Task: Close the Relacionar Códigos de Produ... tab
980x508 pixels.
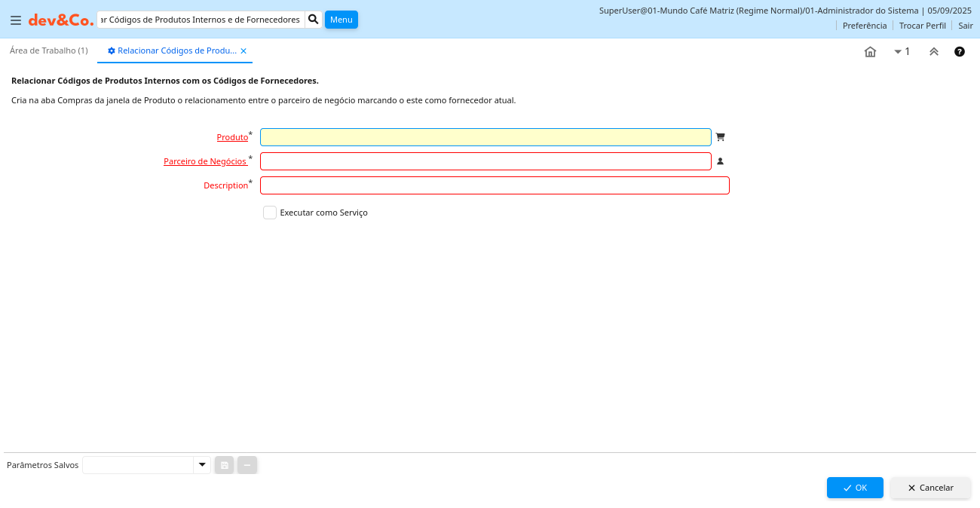Action: (243, 51)
